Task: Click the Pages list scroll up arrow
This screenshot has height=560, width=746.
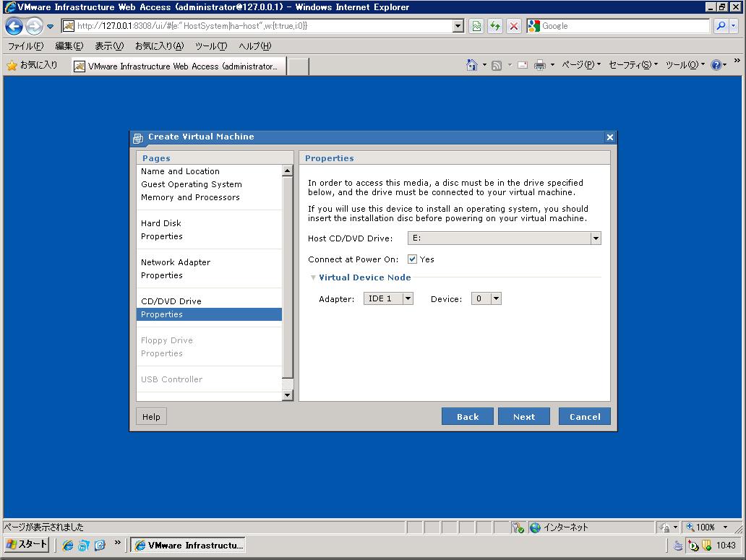Action: point(288,171)
